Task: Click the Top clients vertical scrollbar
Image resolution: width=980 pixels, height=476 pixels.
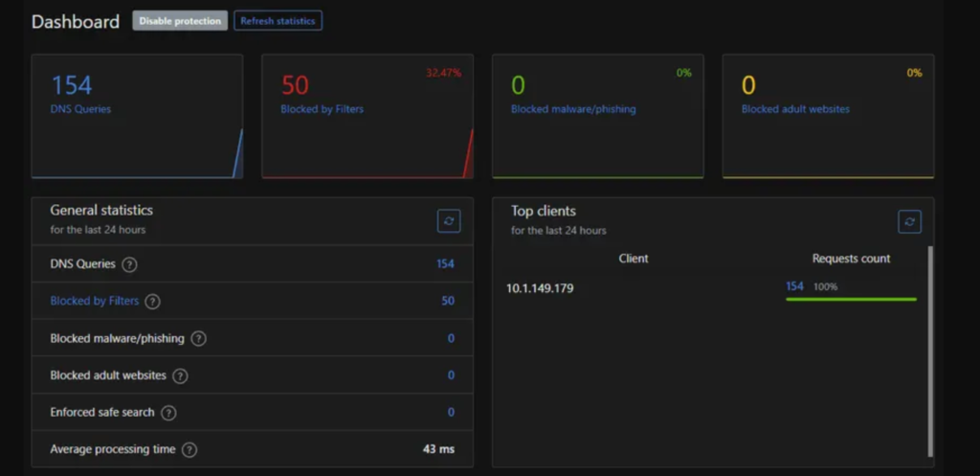Action: (929, 350)
